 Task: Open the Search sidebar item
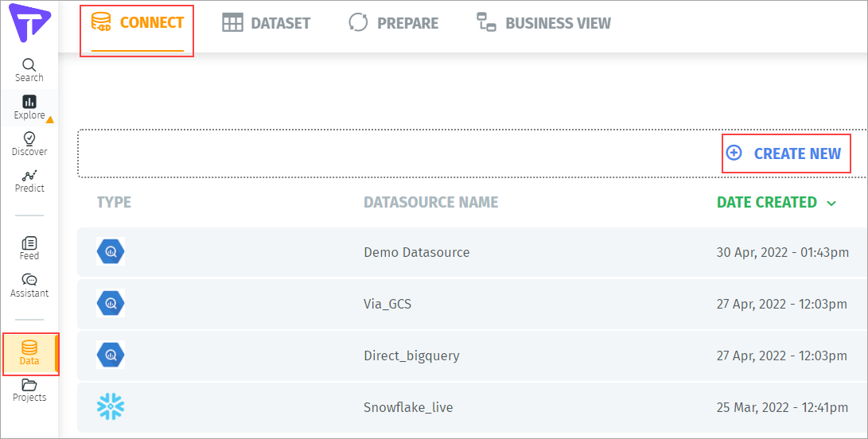click(29, 70)
